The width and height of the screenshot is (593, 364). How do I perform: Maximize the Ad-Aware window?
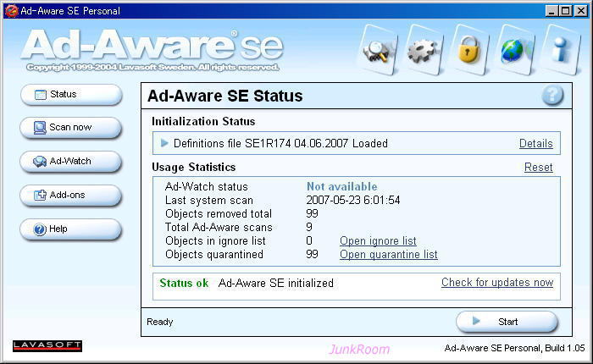pos(566,11)
